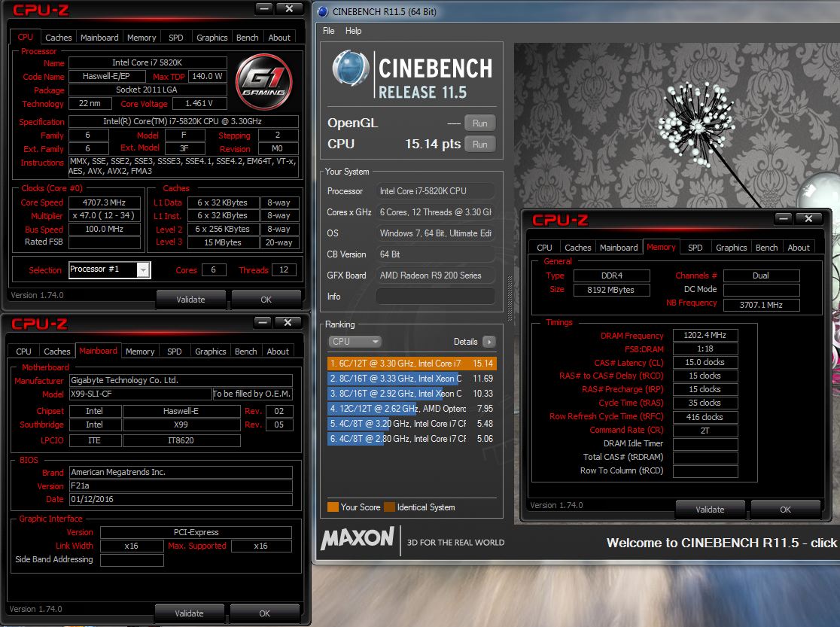This screenshot has height=627, width=840.
Task: Select Bench tab in Mainboard CPU-Z window
Action: point(245,352)
